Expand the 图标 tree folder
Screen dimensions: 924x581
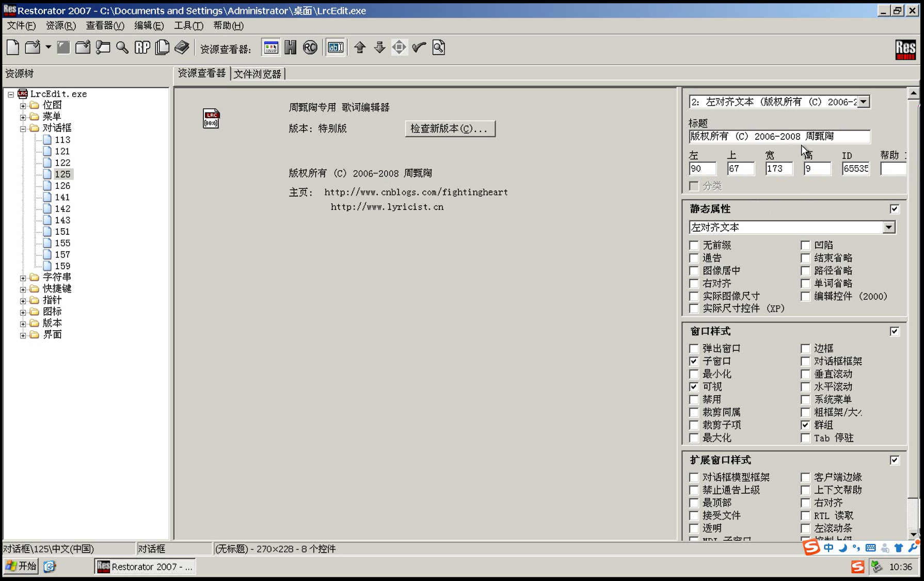[23, 312]
